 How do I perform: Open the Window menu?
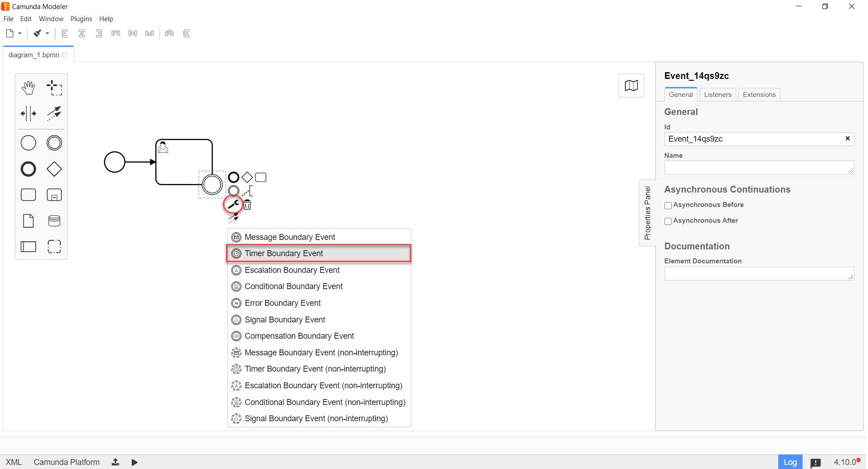click(51, 19)
